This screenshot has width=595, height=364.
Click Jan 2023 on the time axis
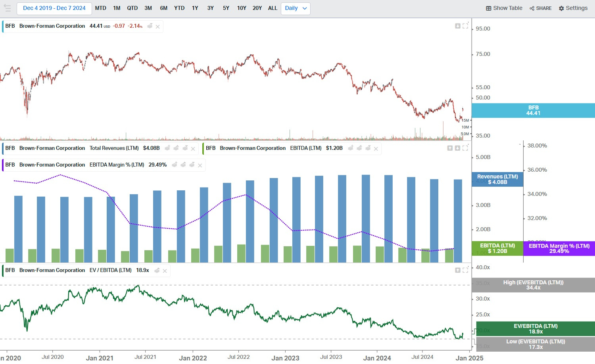[285, 358]
